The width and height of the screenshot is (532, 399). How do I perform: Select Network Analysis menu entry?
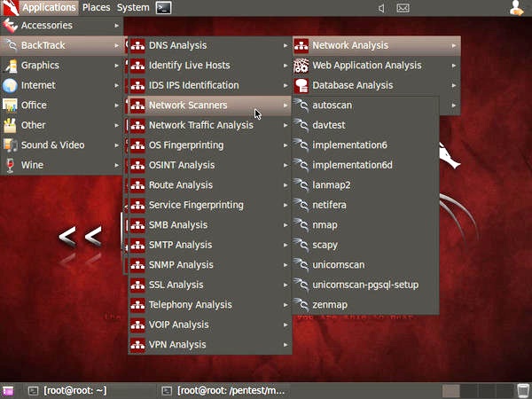click(x=377, y=45)
